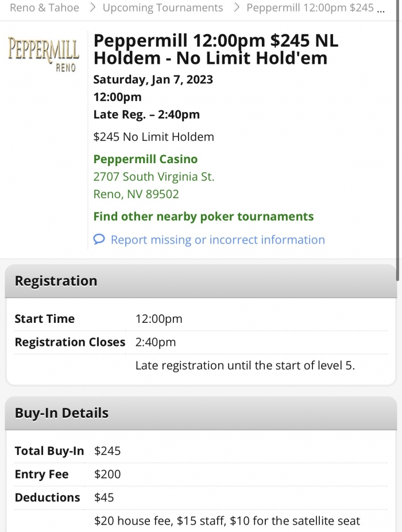Click the Total Buy-In $245 row
The width and height of the screenshot is (402, 532).
click(200, 451)
